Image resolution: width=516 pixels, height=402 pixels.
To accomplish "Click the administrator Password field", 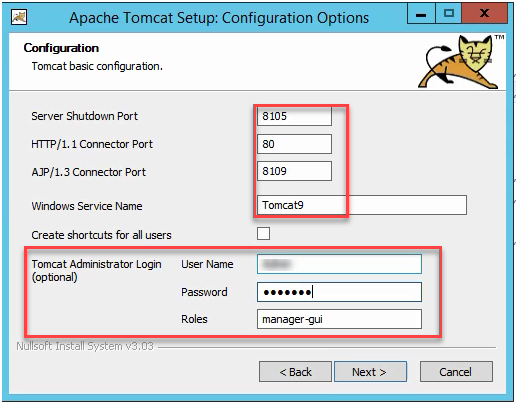I will [x=339, y=292].
